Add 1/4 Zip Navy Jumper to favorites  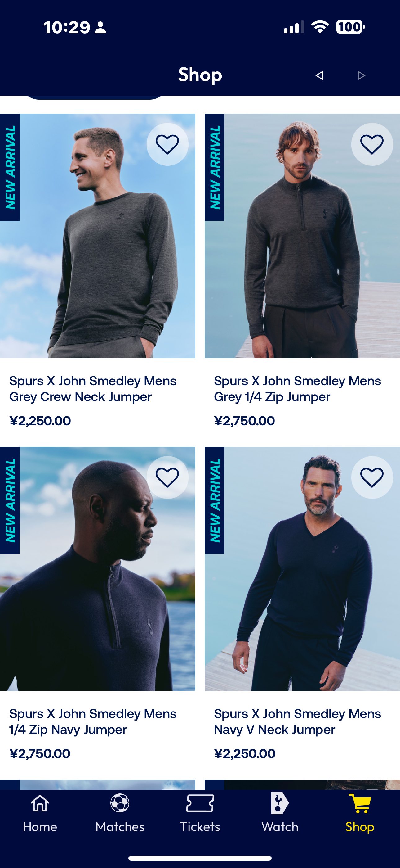pos(167,477)
